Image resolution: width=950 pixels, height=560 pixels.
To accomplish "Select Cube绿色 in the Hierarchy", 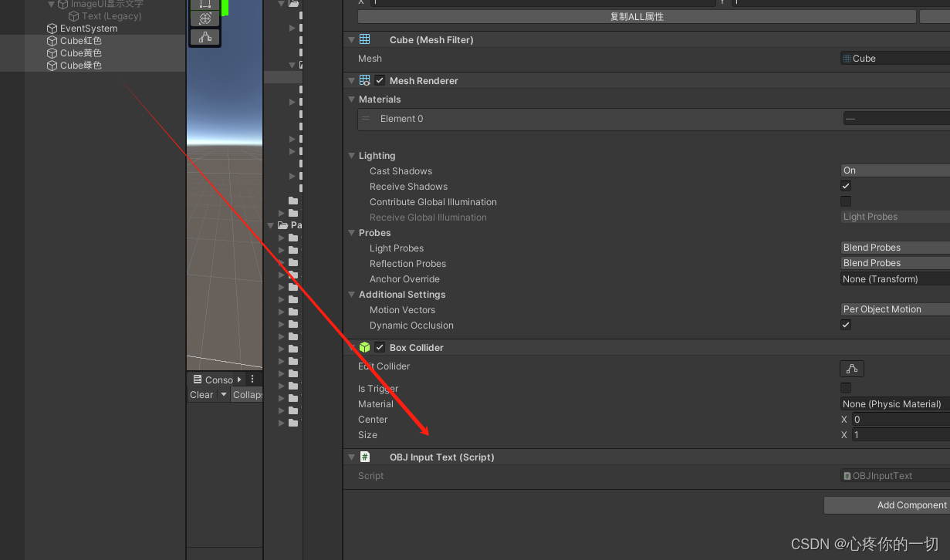I will tap(81, 66).
